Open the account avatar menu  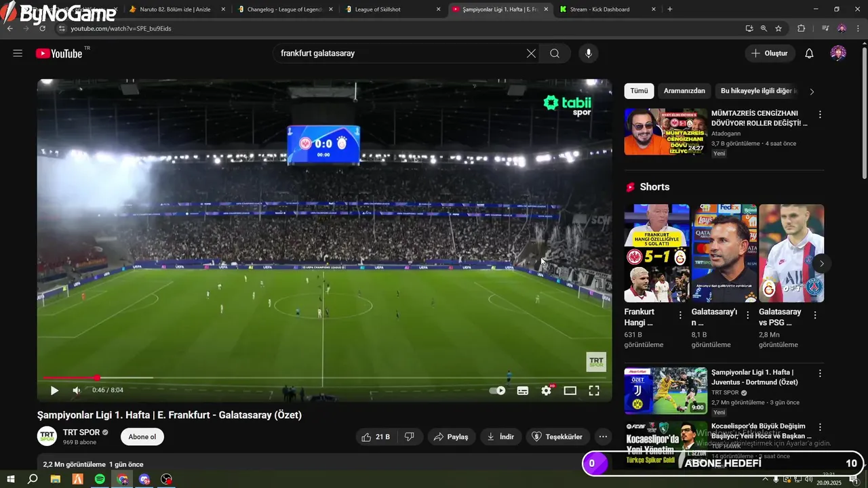[838, 54]
